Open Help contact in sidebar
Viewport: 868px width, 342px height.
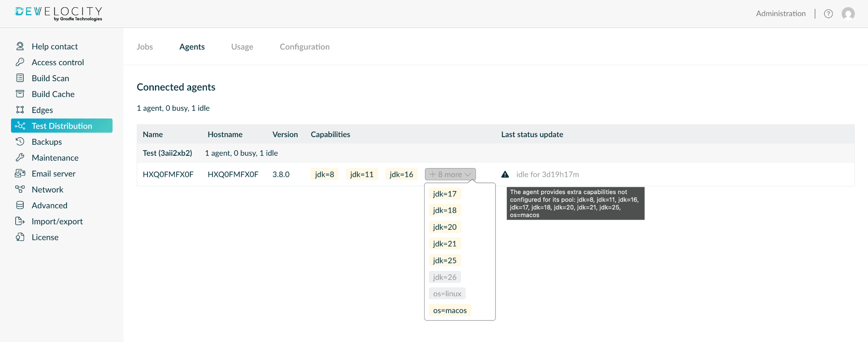[x=62, y=47]
